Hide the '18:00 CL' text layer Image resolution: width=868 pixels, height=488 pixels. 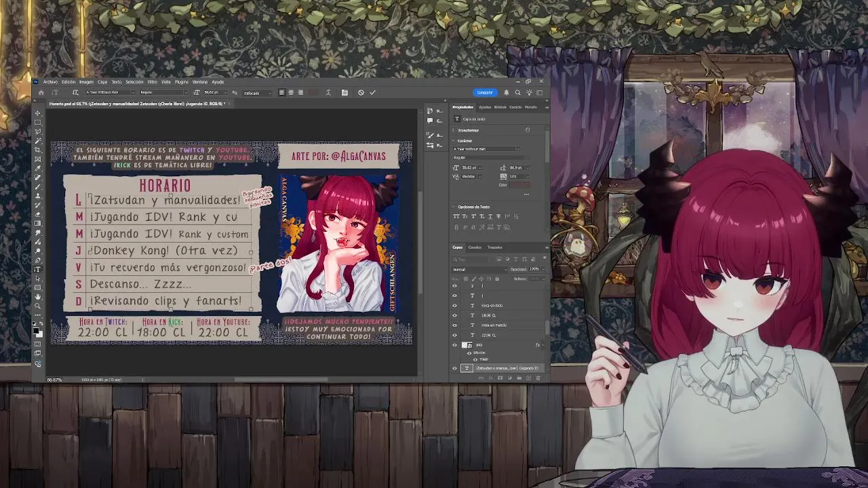point(455,315)
